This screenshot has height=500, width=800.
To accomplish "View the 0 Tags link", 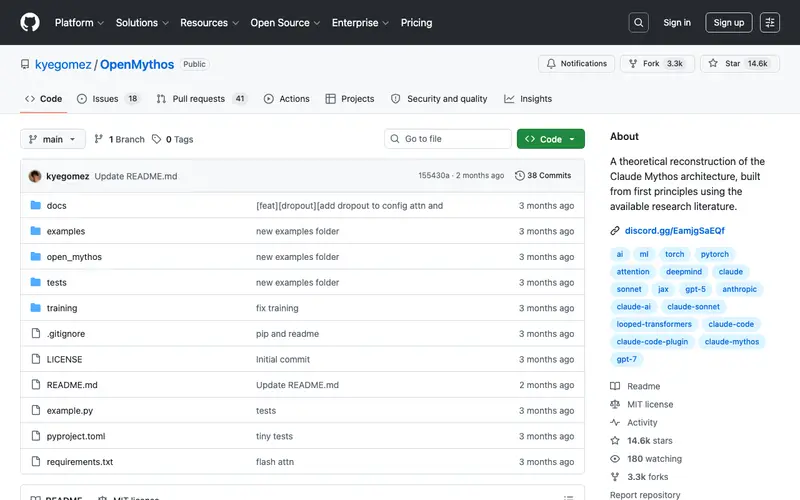I will [x=172, y=139].
